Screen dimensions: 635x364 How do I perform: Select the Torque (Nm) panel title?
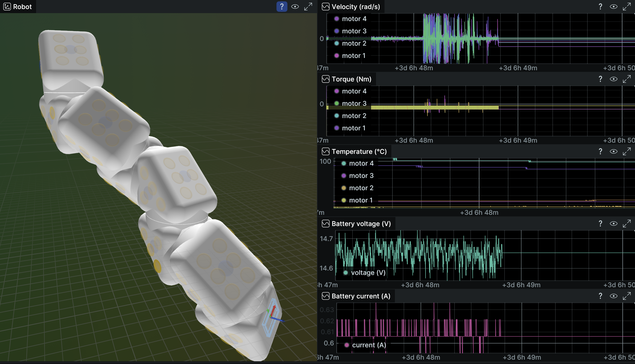pyautogui.click(x=351, y=79)
